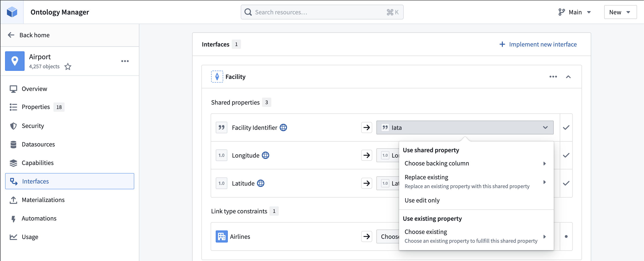Click the arrow button in Facility Identifier row
Image resolution: width=644 pixels, height=261 pixels.
pyautogui.click(x=366, y=127)
